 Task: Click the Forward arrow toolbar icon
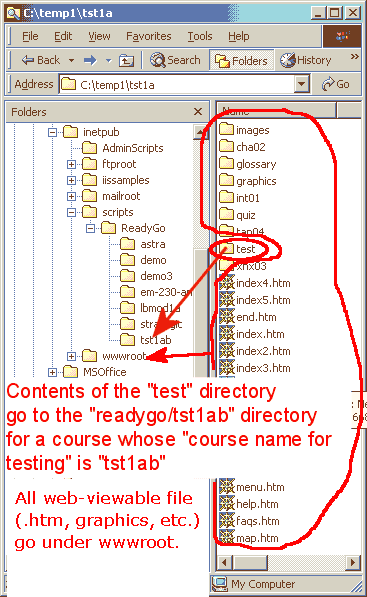pyautogui.click(x=90, y=60)
